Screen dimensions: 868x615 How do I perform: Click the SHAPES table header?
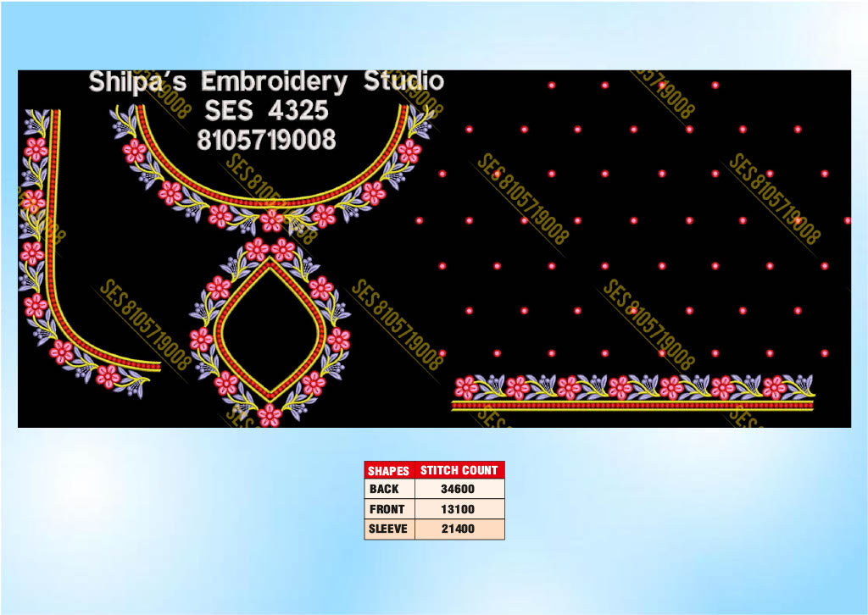coord(388,470)
